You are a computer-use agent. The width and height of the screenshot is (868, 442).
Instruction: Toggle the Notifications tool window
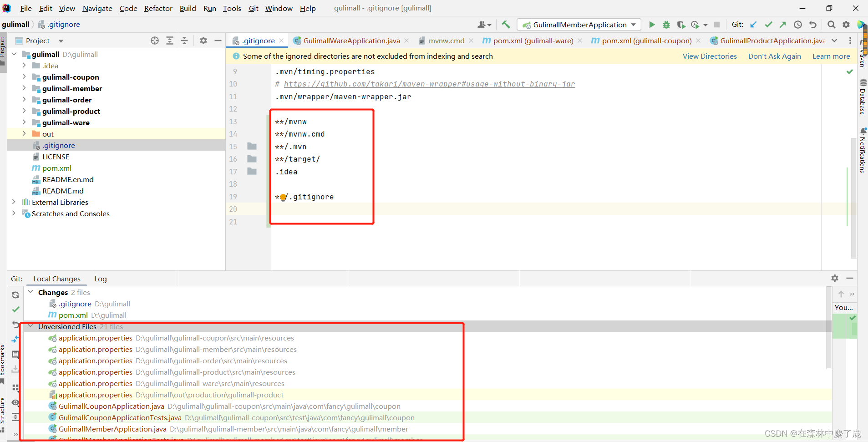click(863, 150)
